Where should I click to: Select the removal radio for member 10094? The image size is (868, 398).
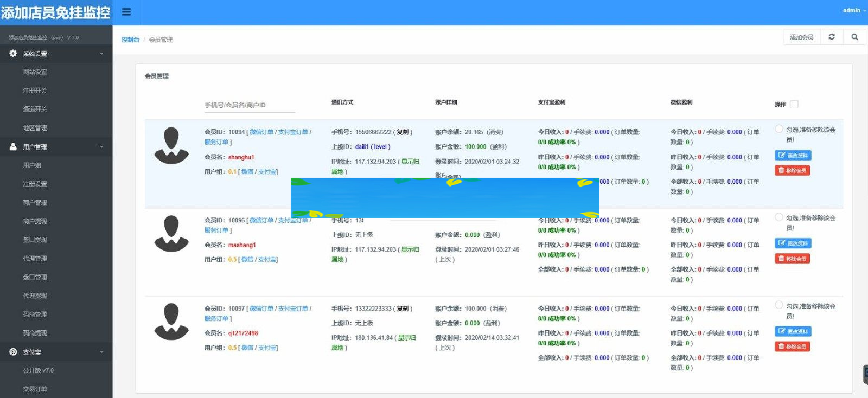coord(779,129)
